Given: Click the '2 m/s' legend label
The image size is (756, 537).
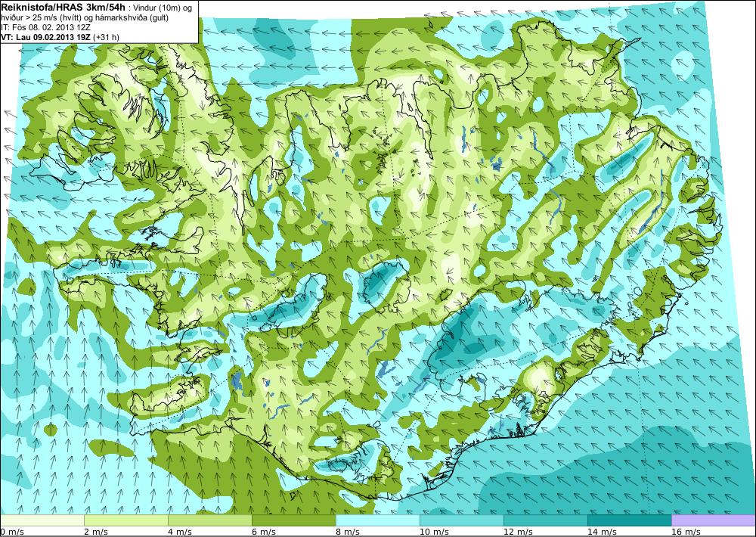Looking at the screenshot, I should coord(96,532).
